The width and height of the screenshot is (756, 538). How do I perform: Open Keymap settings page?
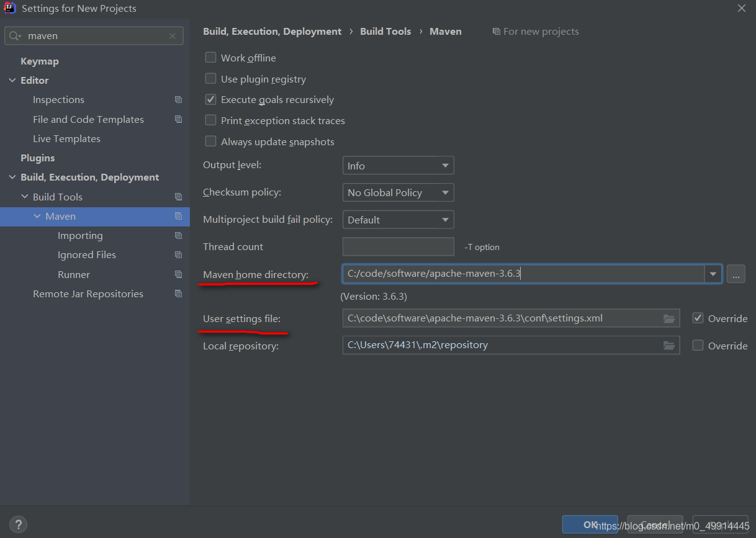(x=40, y=61)
